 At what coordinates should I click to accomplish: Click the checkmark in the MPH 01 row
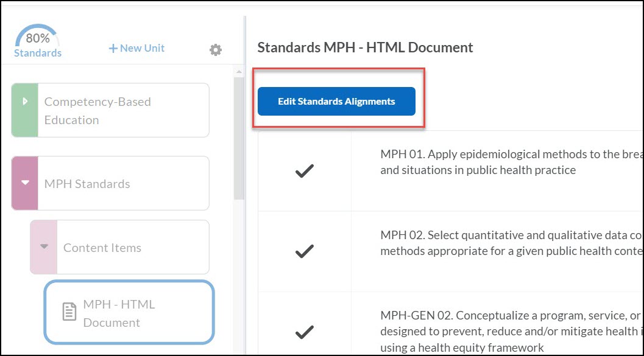pos(305,170)
